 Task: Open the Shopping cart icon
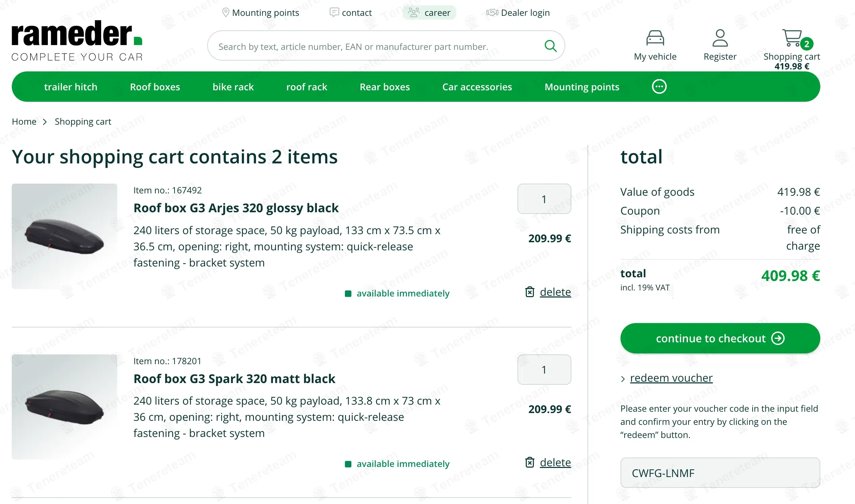tap(791, 37)
